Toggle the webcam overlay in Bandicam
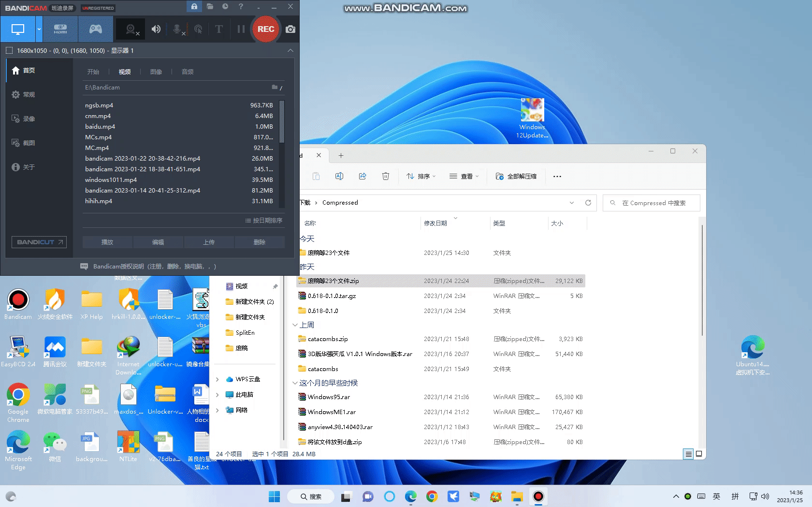The width and height of the screenshot is (812, 507). coord(131,30)
